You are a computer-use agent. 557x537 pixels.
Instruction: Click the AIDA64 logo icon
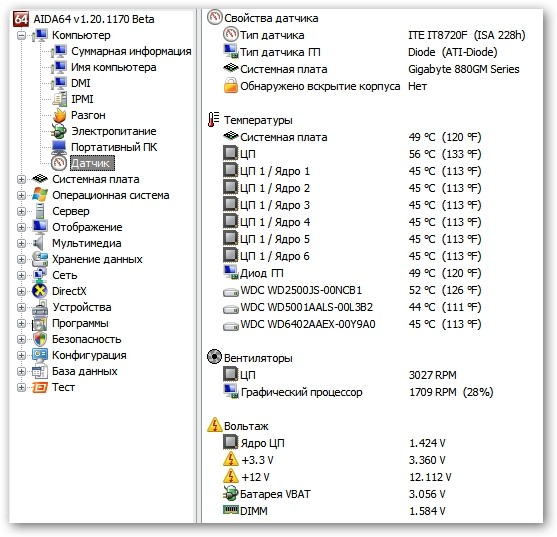coord(20,19)
